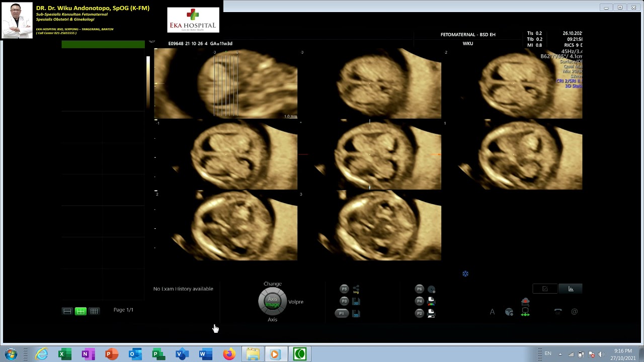Viewport: 644px width, 362px height.
Task: Select the green 2x2 grid layout icon
Action: (x=80, y=311)
